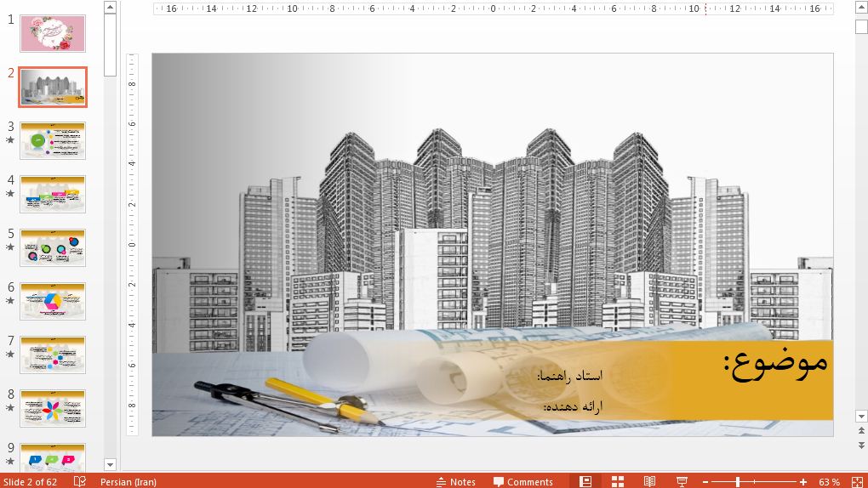Viewport: 868px width, 488px height.
Task: Select slide 1 thumbnail with floral design
Action: [53, 33]
